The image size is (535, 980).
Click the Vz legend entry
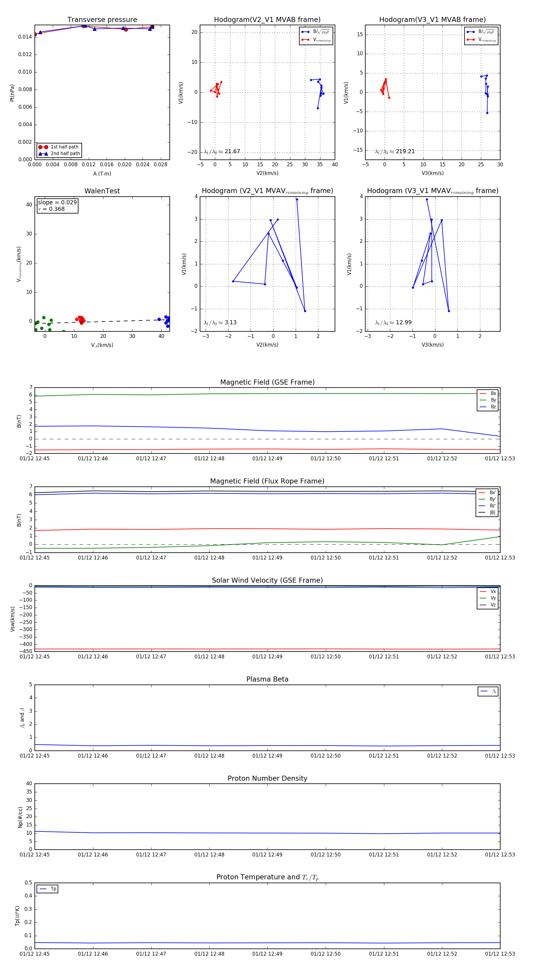tap(488, 605)
